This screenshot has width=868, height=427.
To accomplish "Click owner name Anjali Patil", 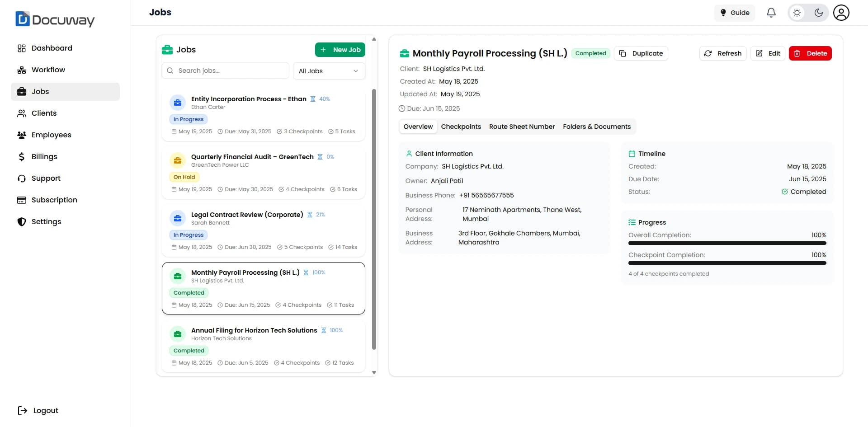I will (447, 181).
